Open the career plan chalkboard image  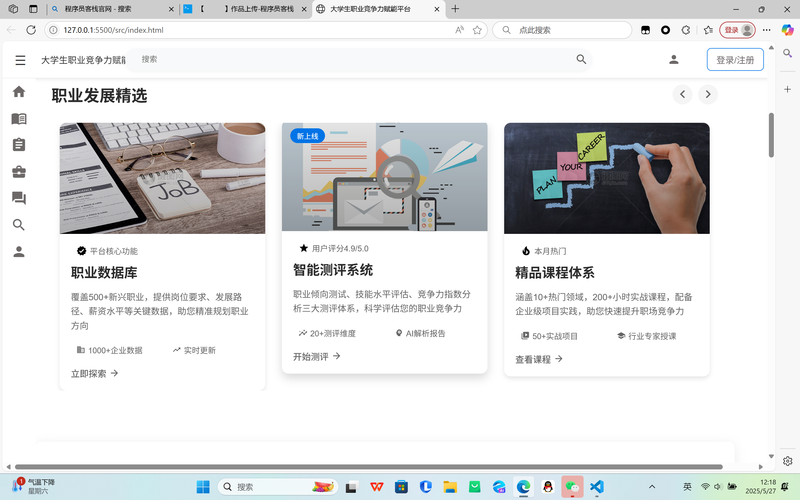[607, 178]
